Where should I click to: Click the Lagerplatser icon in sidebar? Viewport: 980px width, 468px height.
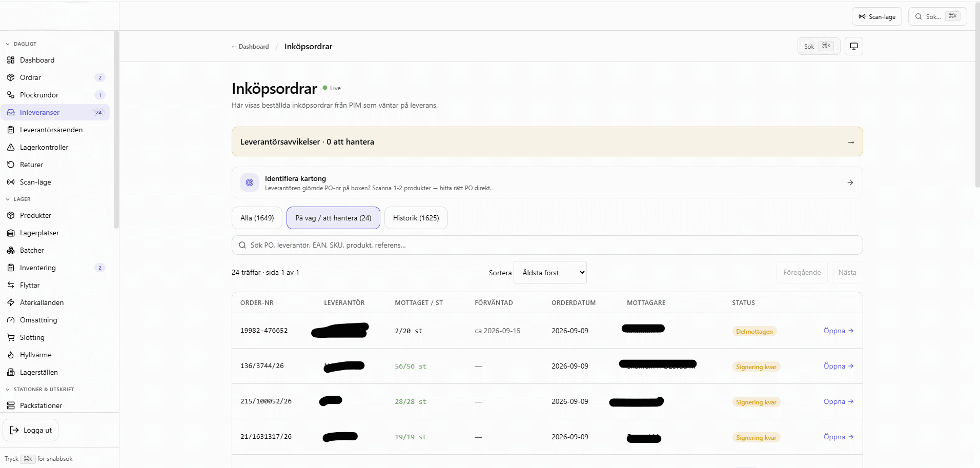11,233
